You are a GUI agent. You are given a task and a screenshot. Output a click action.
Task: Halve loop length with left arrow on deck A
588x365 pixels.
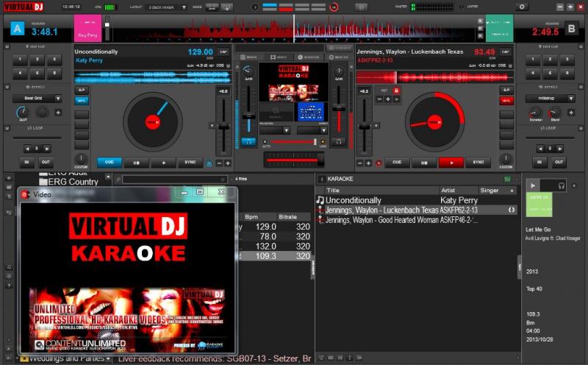point(27,149)
